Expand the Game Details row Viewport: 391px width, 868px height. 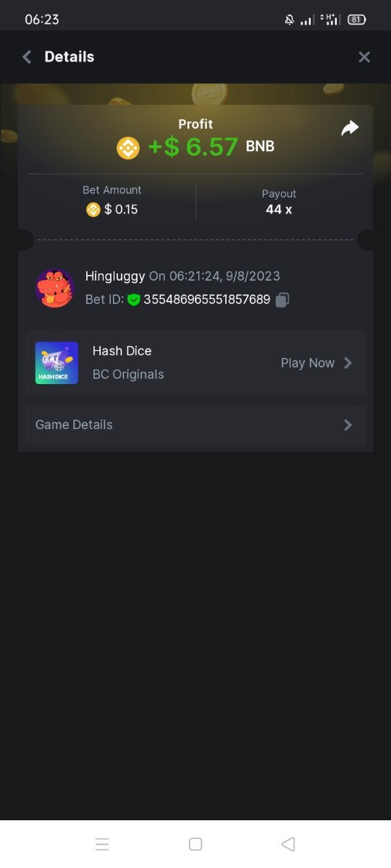(195, 425)
